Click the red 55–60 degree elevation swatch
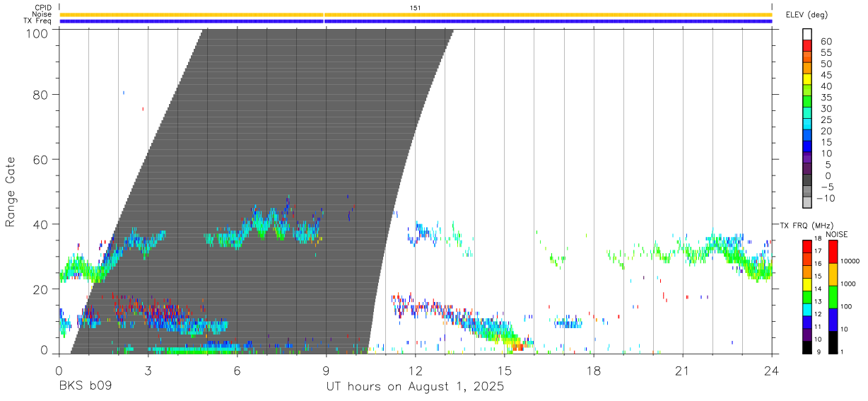 808,47
